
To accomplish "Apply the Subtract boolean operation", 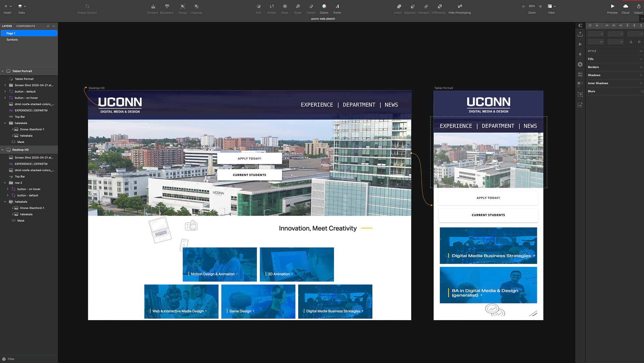I will (413, 6).
